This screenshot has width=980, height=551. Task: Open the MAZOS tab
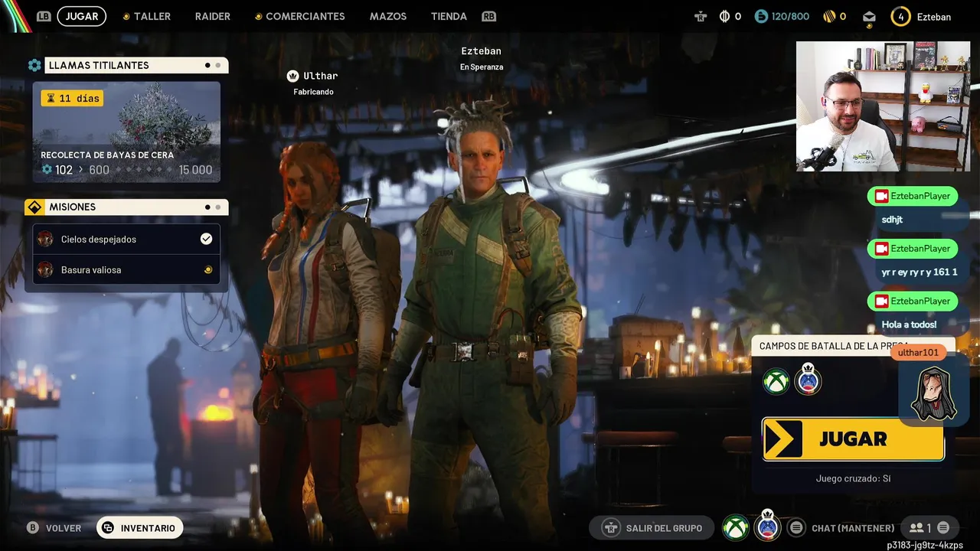pyautogui.click(x=388, y=16)
